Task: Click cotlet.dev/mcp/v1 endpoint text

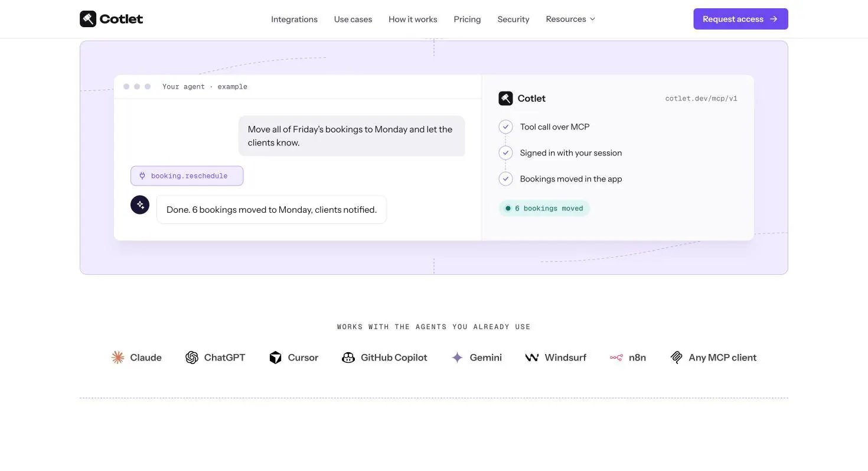Action: pyautogui.click(x=701, y=99)
